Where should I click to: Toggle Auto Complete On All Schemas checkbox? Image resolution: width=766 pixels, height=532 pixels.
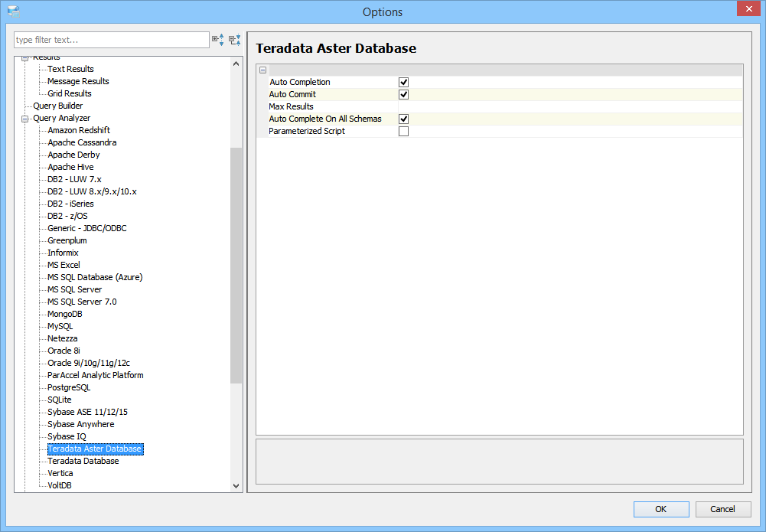tap(403, 119)
